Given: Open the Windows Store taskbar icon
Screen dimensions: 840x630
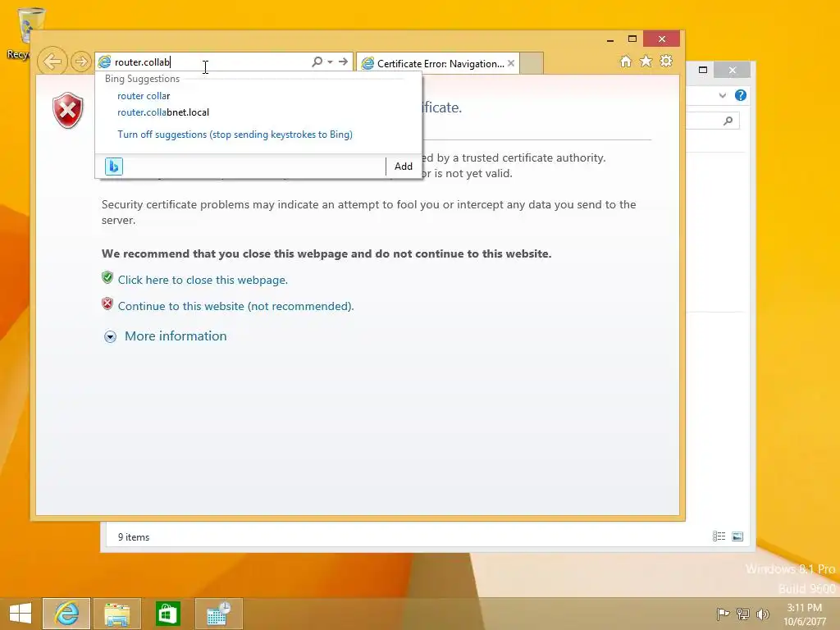Looking at the screenshot, I should click(x=167, y=614).
